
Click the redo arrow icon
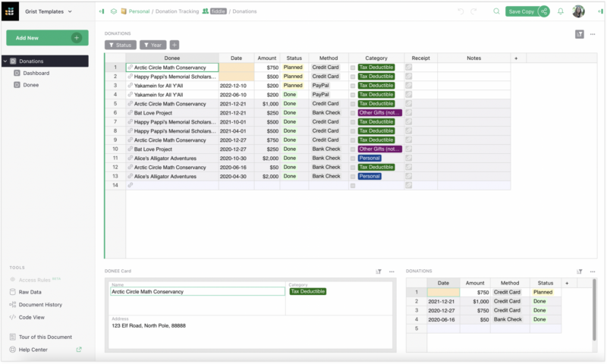pos(474,11)
